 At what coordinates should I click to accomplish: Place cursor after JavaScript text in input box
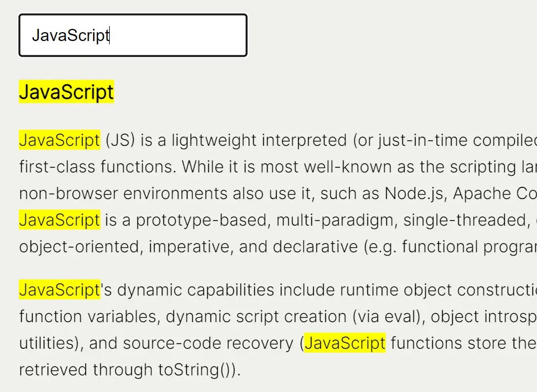tap(110, 35)
